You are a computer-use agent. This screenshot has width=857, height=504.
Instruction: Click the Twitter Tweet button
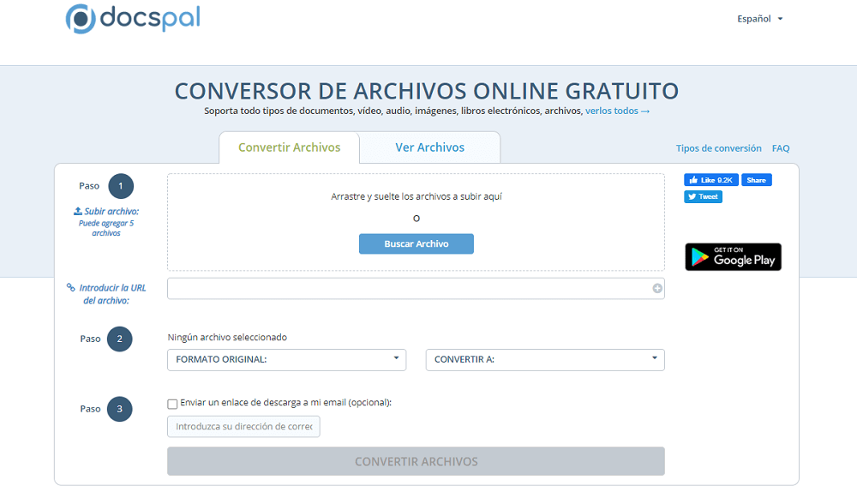703,197
